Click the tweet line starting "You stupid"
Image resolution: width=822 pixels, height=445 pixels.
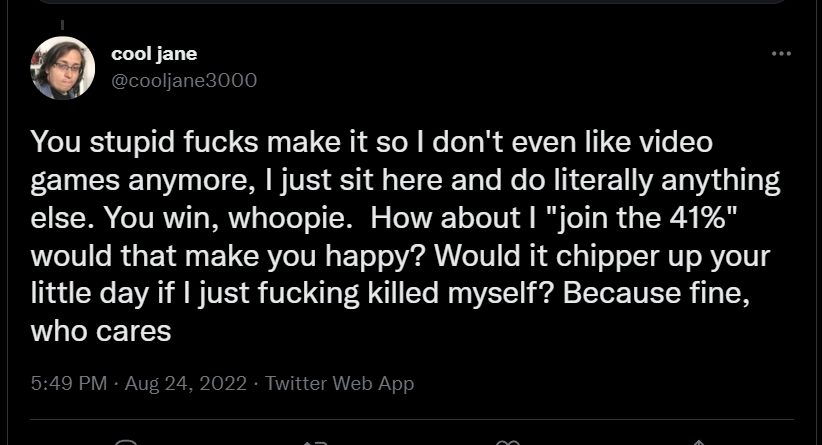coord(372,142)
